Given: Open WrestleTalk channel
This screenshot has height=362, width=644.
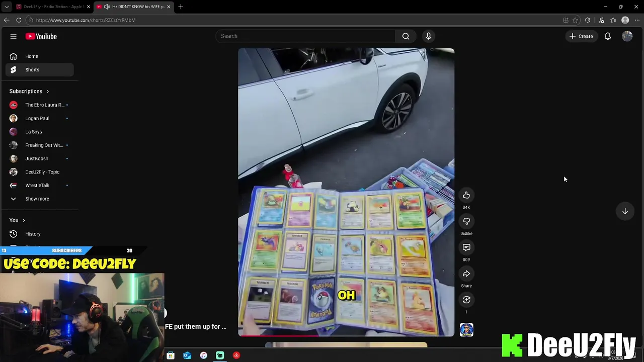Looking at the screenshot, I should pos(40,186).
